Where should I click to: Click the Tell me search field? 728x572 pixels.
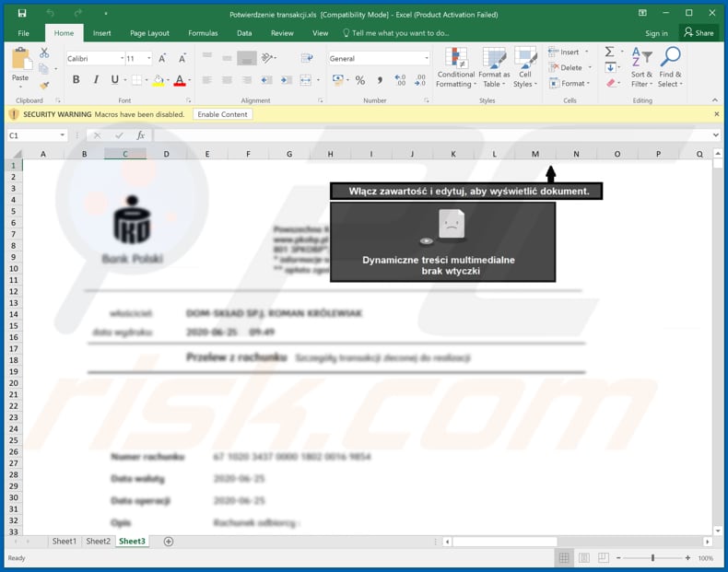pos(396,33)
